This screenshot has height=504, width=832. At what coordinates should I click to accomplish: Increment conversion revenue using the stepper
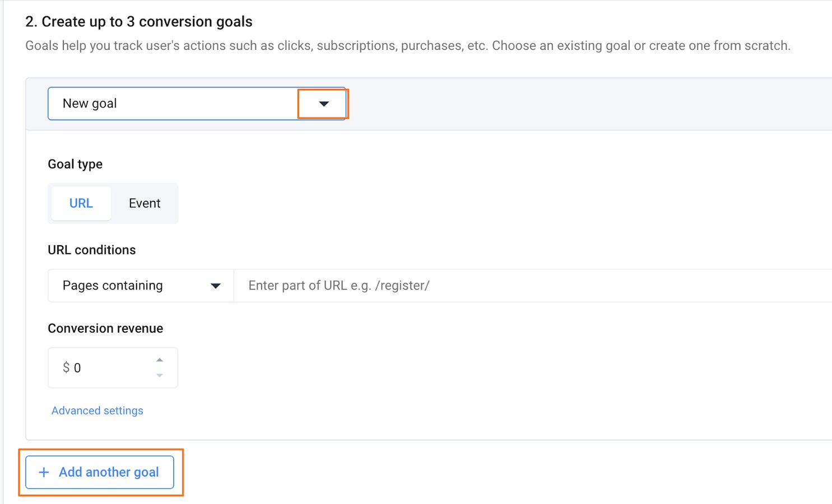pos(159,359)
